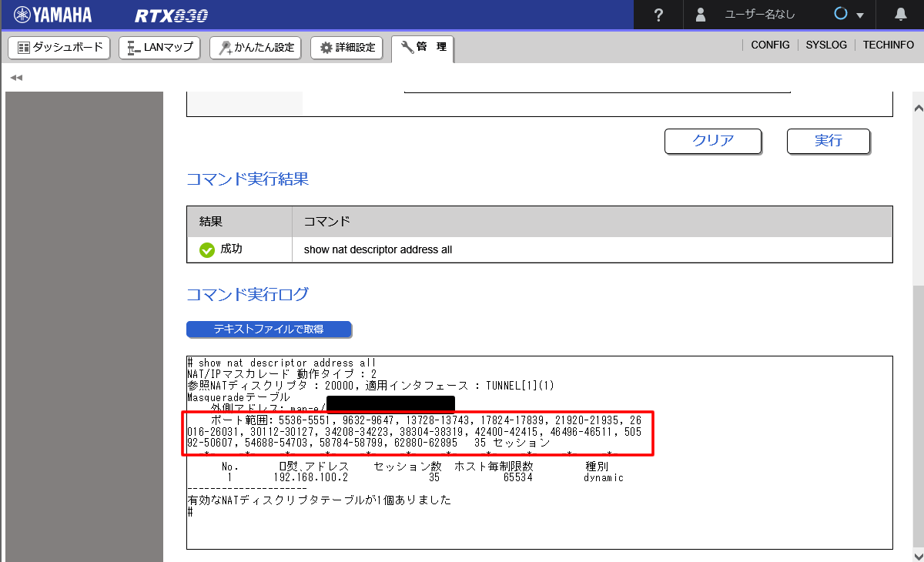924x562 pixels.
Task: Click the page scrollbar up arrow
Action: click(x=918, y=109)
